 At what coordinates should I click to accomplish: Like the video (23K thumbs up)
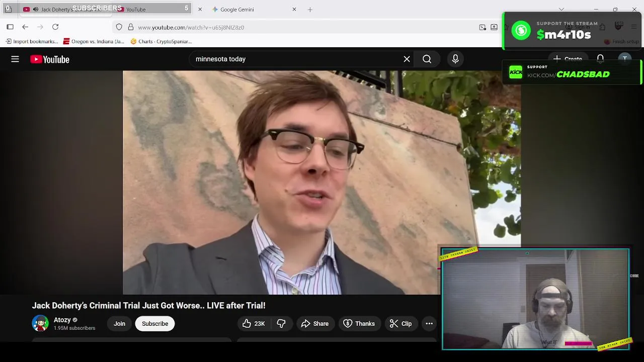click(253, 324)
